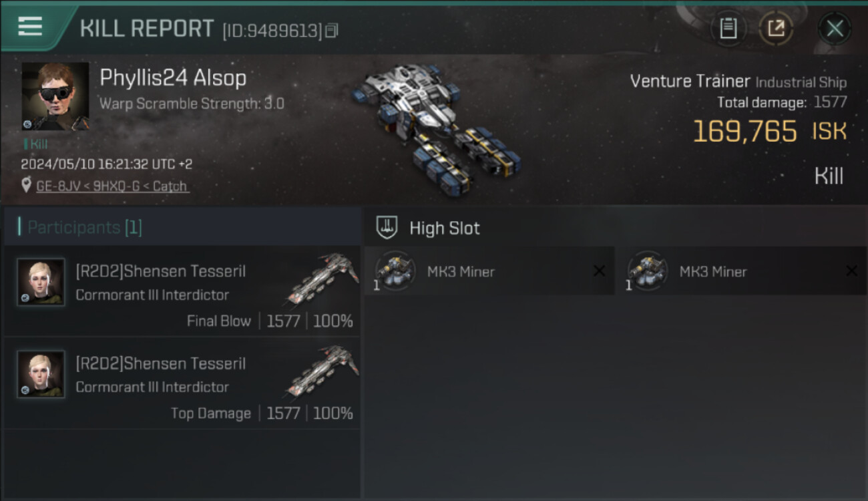Click the share export icon

(776, 28)
